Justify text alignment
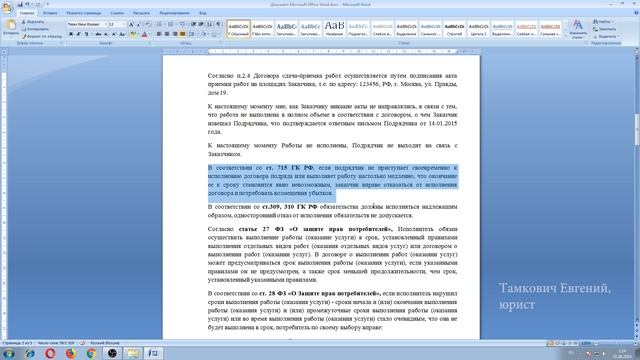The image size is (640, 360). [182, 34]
